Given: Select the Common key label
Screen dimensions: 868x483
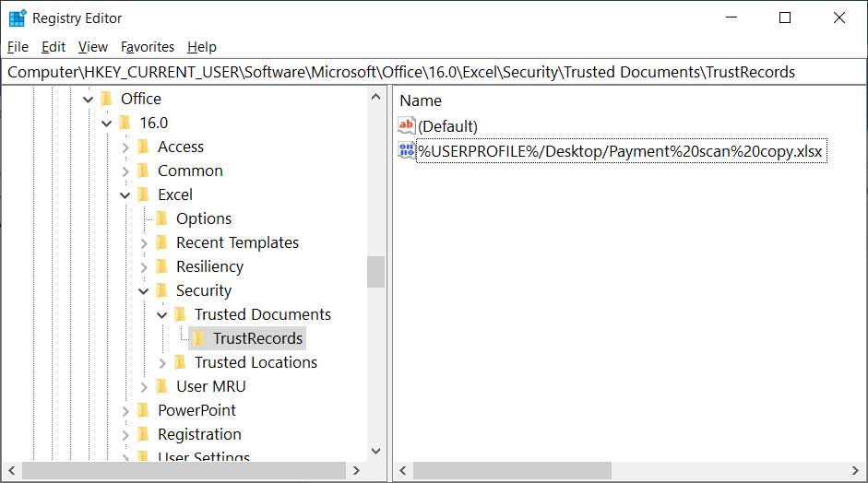Looking at the screenshot, I should coord(190,171).
